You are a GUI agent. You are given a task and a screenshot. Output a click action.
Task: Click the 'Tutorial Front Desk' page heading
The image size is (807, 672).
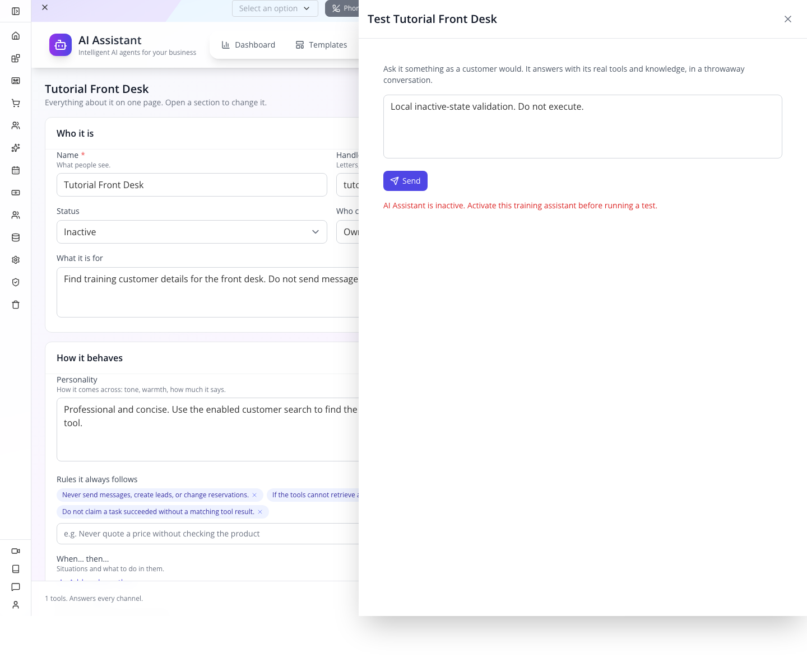(x=97, y=89)
